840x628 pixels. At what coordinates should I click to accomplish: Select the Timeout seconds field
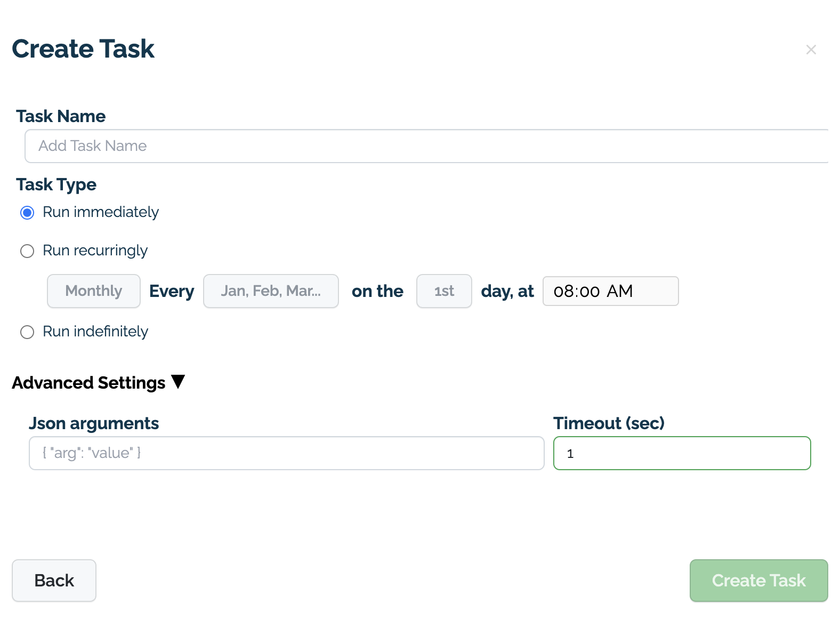(682, 453)
